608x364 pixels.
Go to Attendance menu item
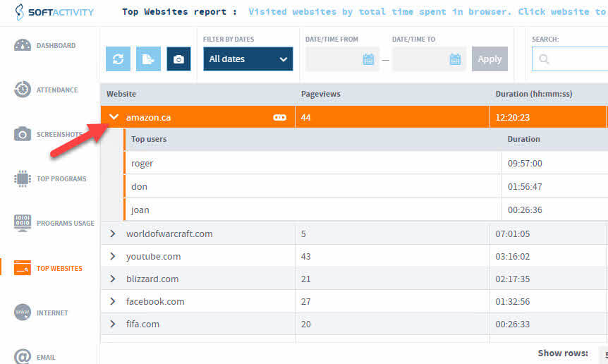(57, 90)
